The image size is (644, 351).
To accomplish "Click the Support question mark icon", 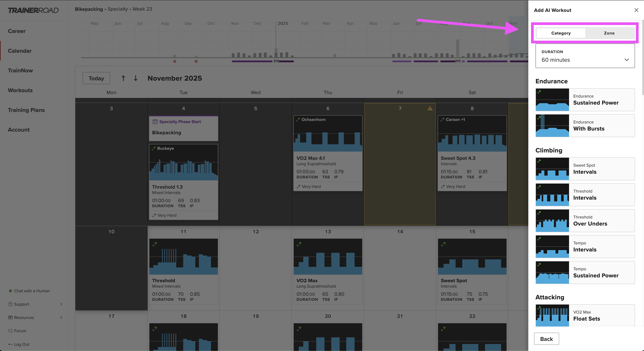I will [x=10, y=304].
